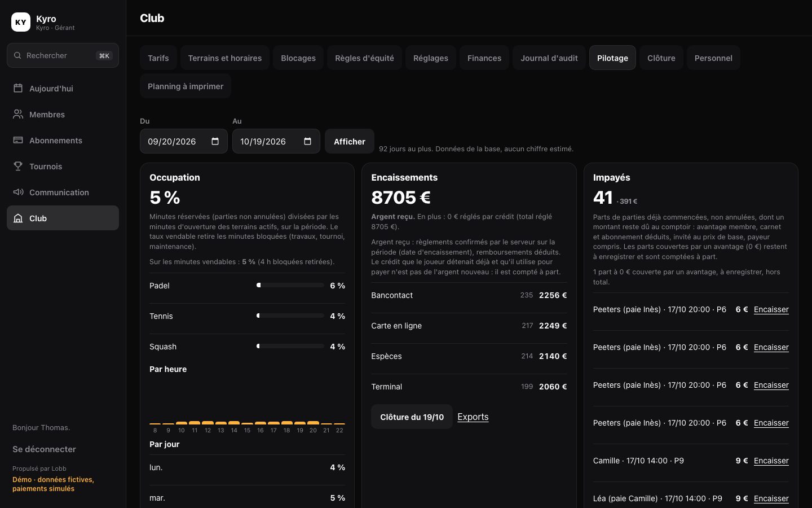Click the KY logo badge
812x508 pixels.
[x=21, y=22]
